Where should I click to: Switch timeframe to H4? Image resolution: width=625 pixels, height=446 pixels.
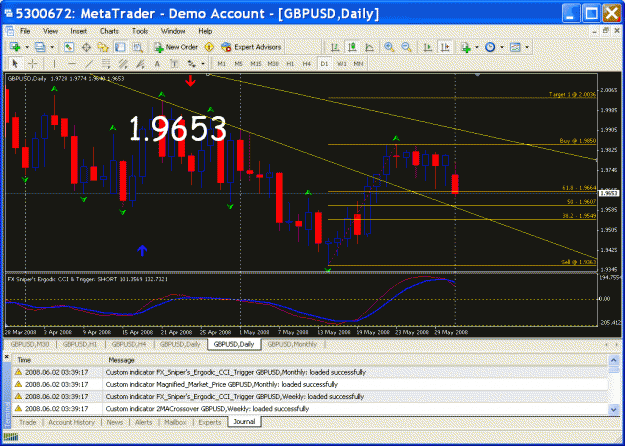click(x=307, y=63)
